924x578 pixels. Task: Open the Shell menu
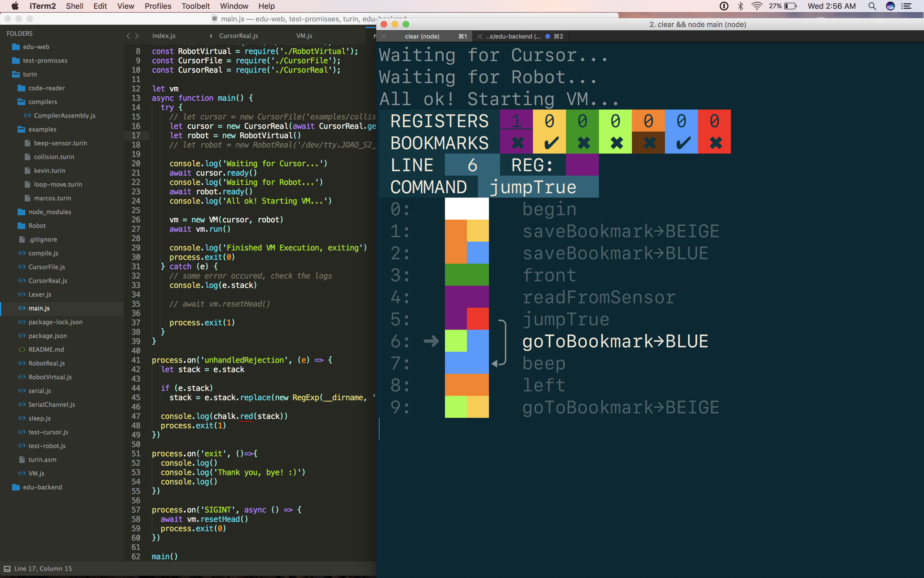75,6
